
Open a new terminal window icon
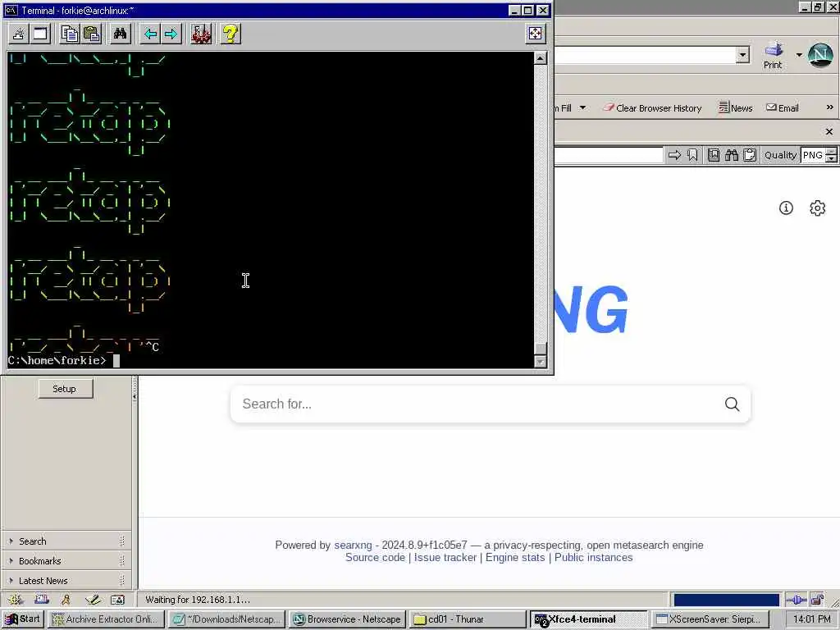click(x=40, y=34)
